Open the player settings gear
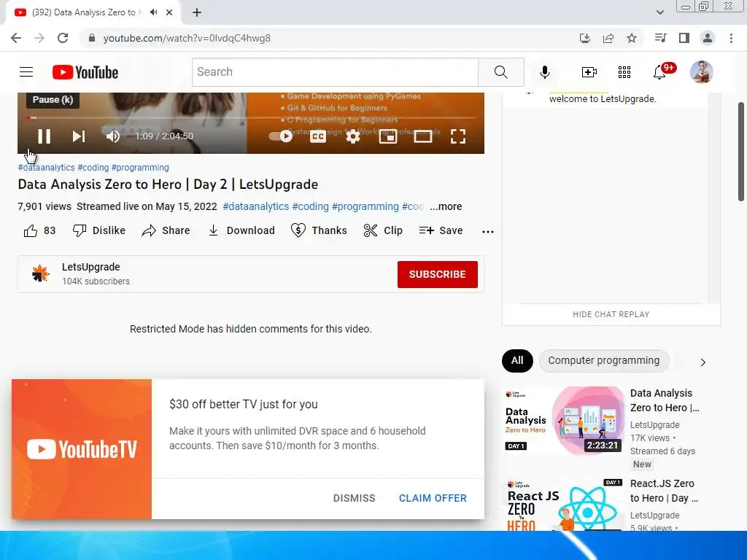Image resolution: width=747 pixels, height=560 pixels. pyautogui.click(x=352, y=136)
